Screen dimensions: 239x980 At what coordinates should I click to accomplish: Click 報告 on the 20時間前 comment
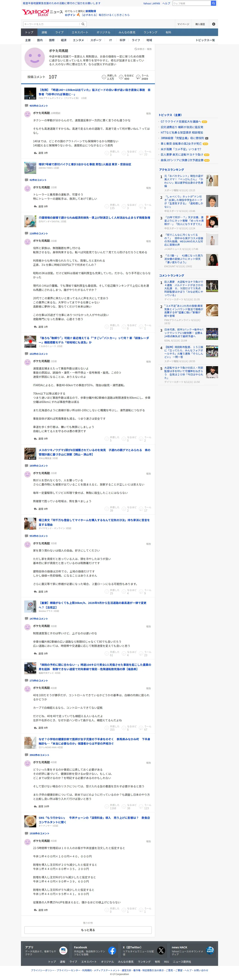click(148, 113)
